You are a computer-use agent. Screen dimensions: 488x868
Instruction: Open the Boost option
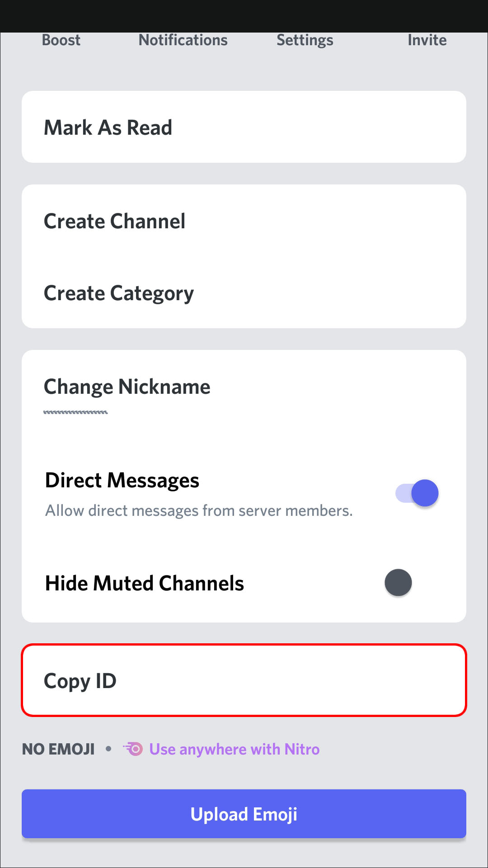coord(61,40)
